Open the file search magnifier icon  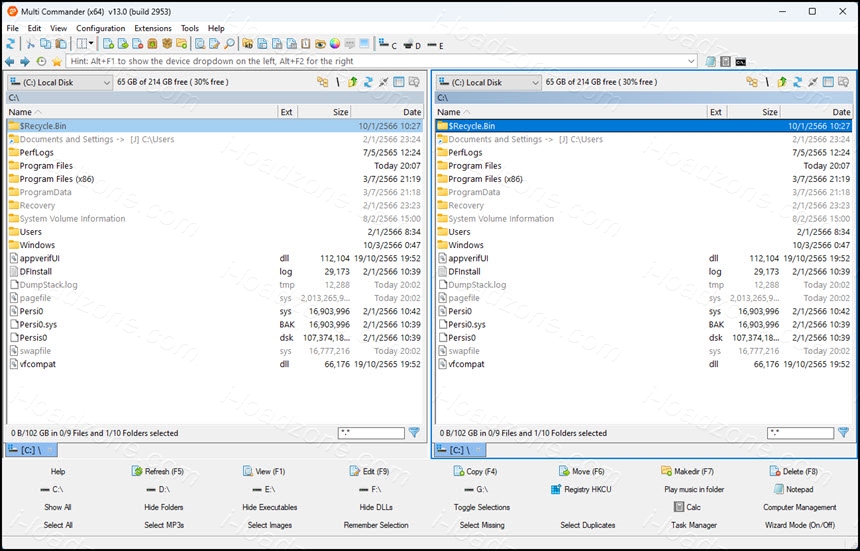click(229, 44)
